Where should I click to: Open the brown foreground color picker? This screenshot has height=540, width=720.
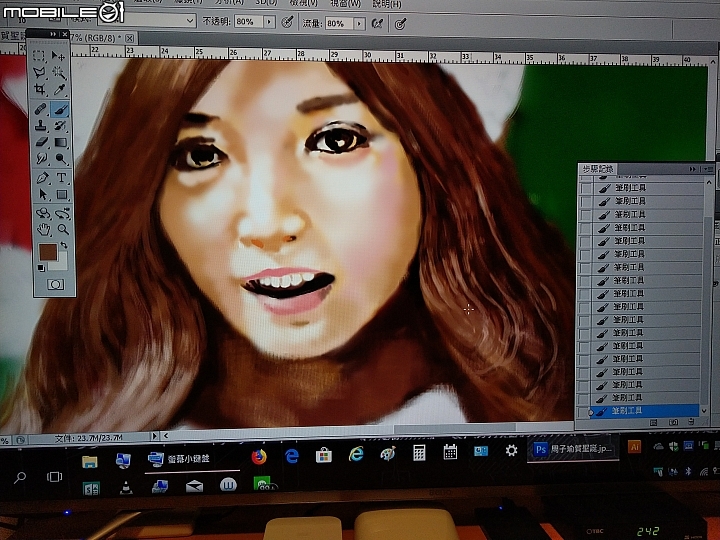pos(48,252)
